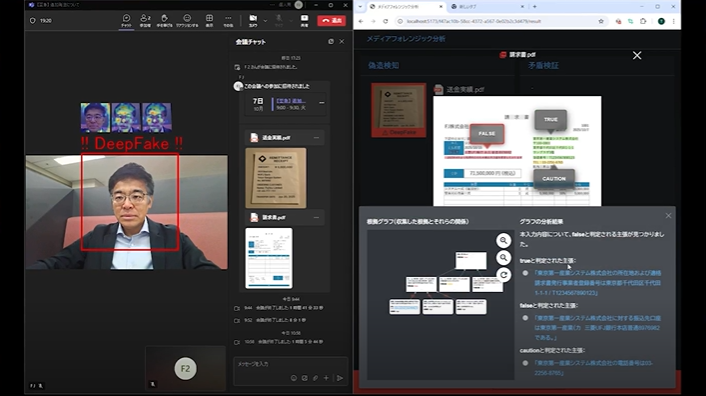
Task: Start screen sharing in Teams
Action: coord(304,20)
